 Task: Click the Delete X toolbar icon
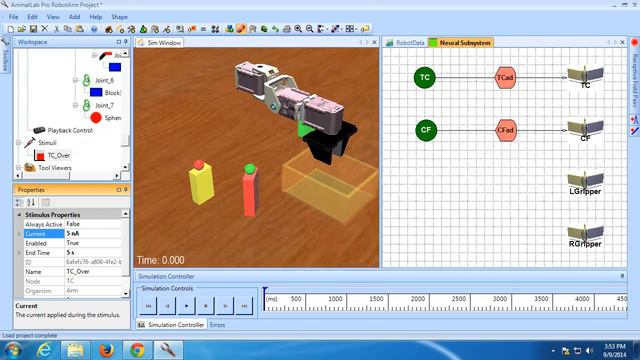click(45, 29)
